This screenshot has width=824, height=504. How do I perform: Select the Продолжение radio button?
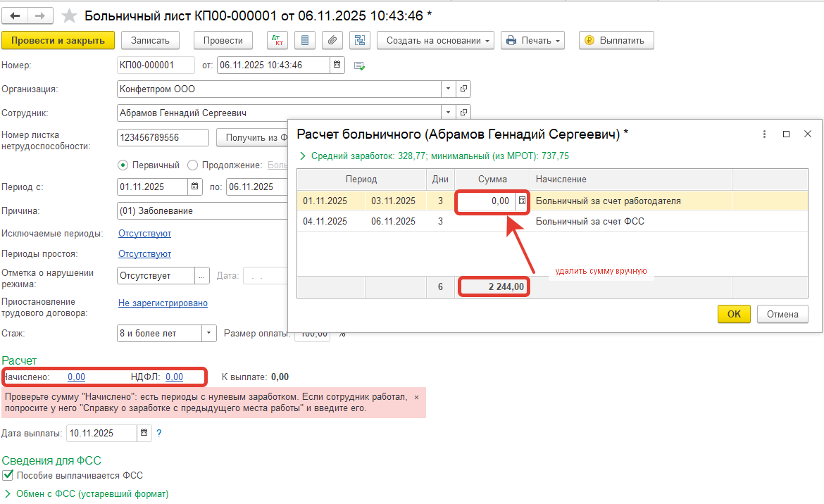click(x=193, y=165)
